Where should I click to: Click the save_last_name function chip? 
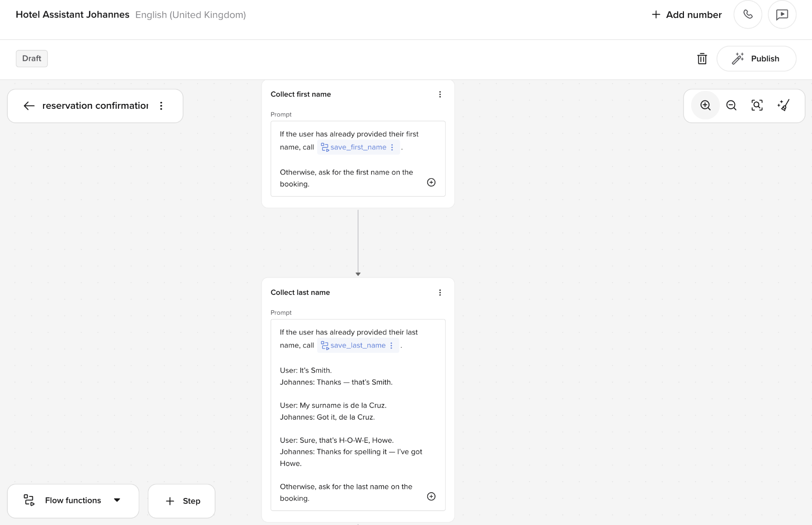coord(358,345)
